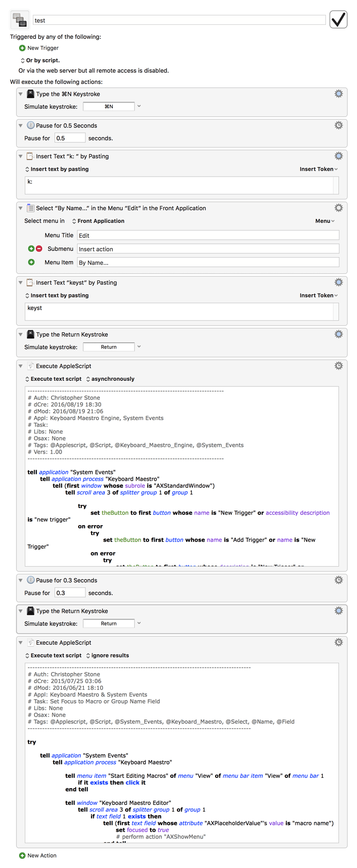The width and height of the screenshot is (357, 868).
Task: Open dropdown beside ⌘N keystroke field
Action: tap(139, 106)
